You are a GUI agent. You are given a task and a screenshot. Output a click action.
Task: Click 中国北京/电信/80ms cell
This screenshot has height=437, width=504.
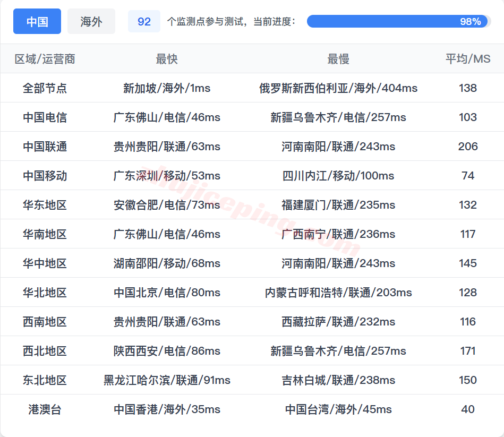pos(167,293)
